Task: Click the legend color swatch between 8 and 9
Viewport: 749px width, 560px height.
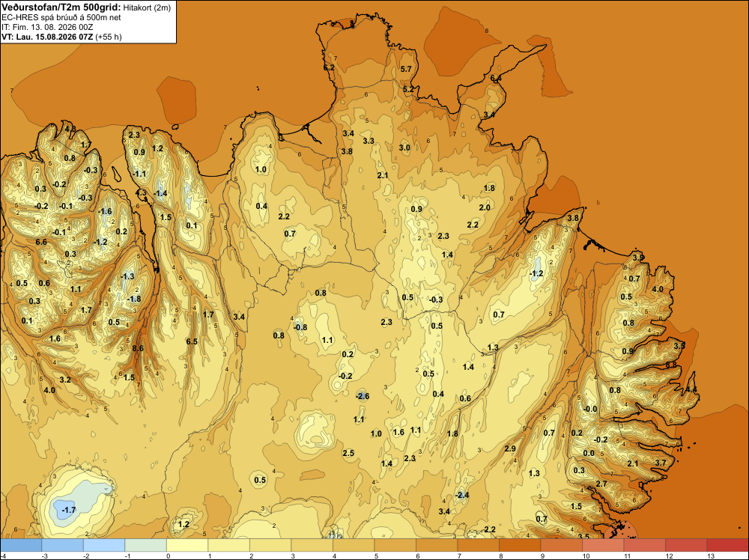Action: [x=520, y=545]
